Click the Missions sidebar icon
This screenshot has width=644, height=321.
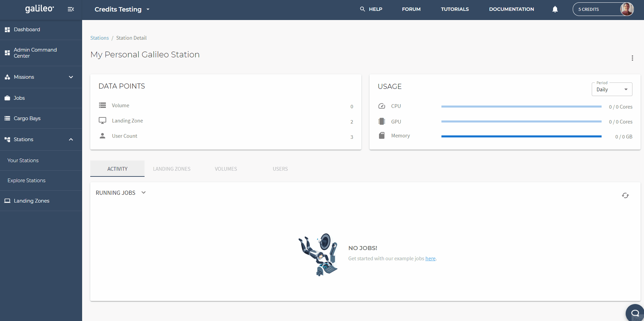[7, 77]
